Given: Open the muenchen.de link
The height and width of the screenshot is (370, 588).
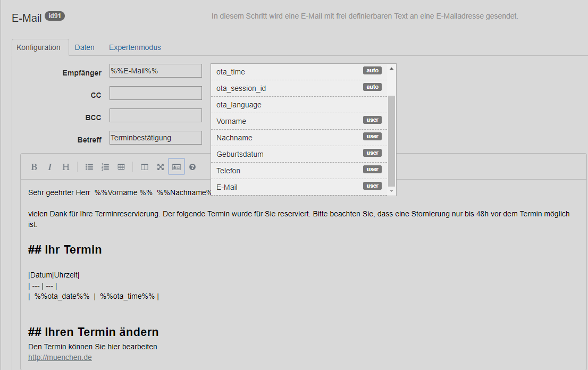Looking at the screenshot, I should pos(60,357).
